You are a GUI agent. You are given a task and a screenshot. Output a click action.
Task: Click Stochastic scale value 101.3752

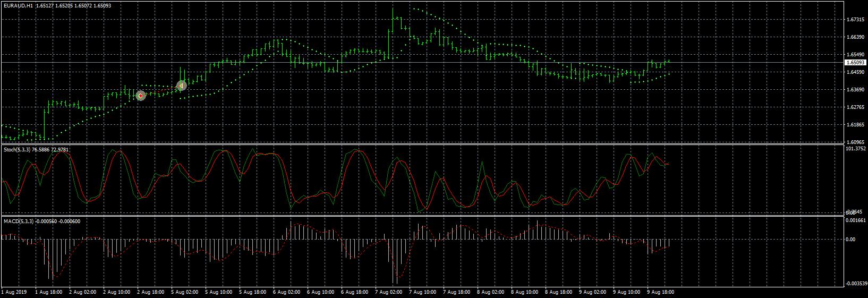[x=855, y=149]
